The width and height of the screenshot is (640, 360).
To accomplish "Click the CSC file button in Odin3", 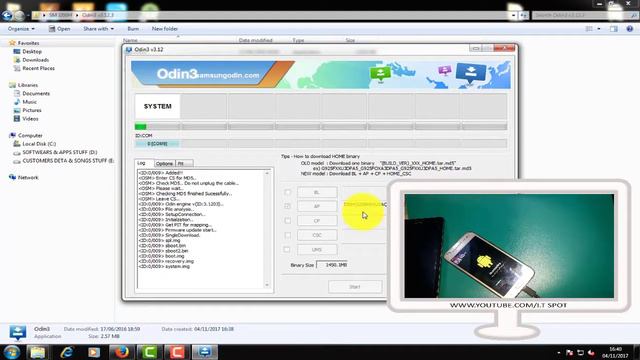I will (317, 235).
